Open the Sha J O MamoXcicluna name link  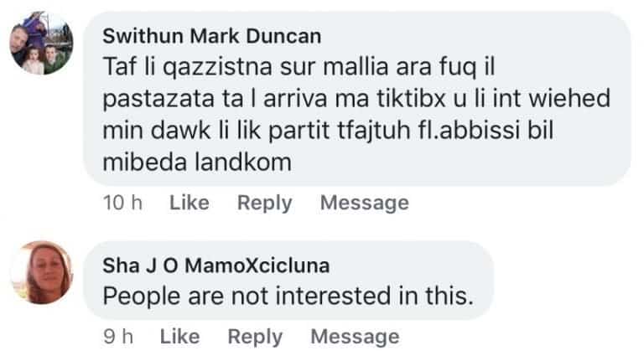(216, 266)
